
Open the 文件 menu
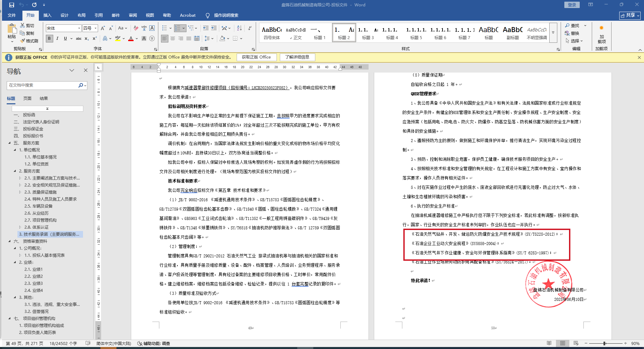(x=12, y=15)
